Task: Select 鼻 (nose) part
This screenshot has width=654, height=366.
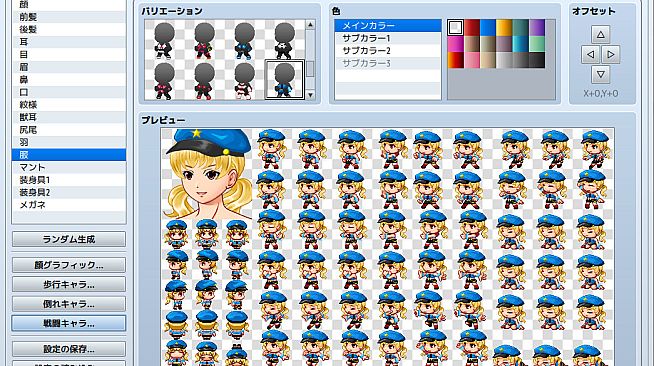Action: click(x=69, y=79)
